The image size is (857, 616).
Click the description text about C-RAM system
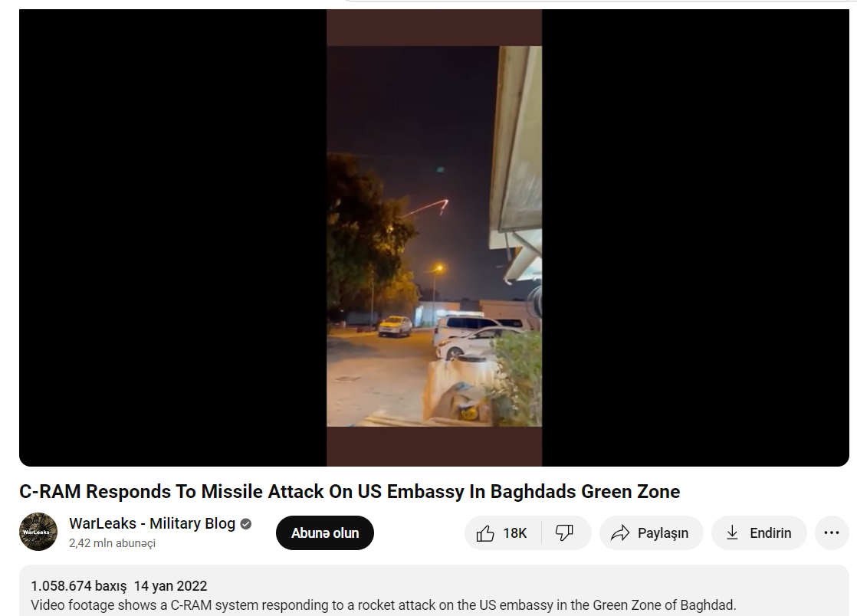(383, 605)
